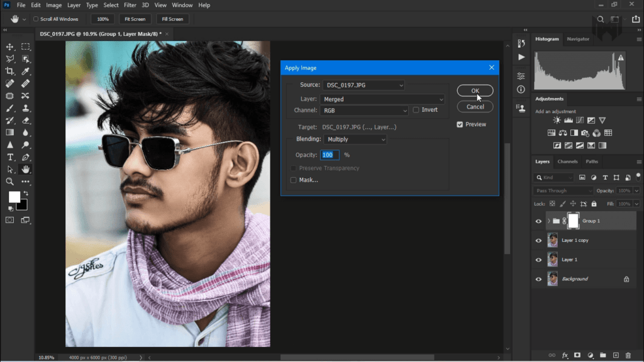Switch to the Paths tab
Image resolution: width=644 pixels, height=362 pixels.
click(x=592, y=162)
